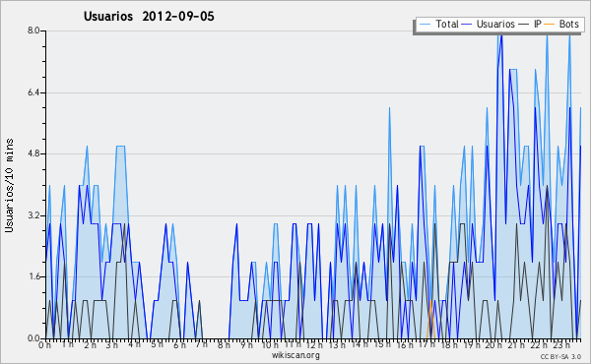Click the light blue Total legend line

coord(425,25)
